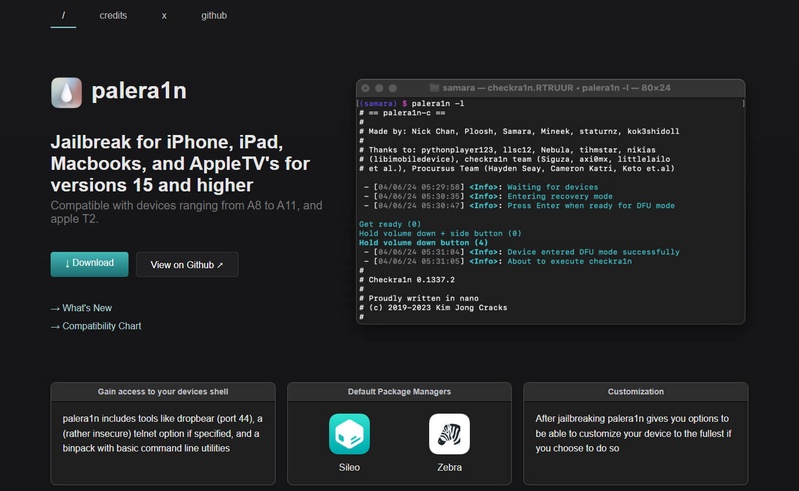The height and width of the screenshot is (491, 799).
Task: Click the Jailbreak for iPhone headline
Action: point(180,163)
